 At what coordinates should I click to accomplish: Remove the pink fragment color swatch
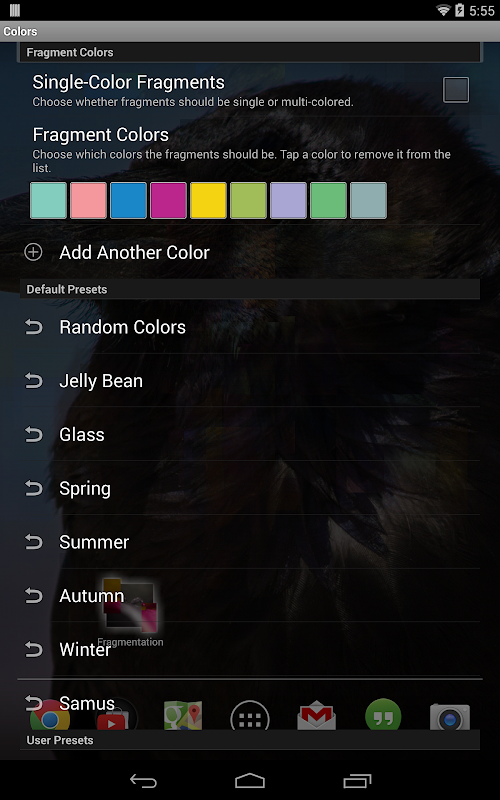click(x=88, y=201)
